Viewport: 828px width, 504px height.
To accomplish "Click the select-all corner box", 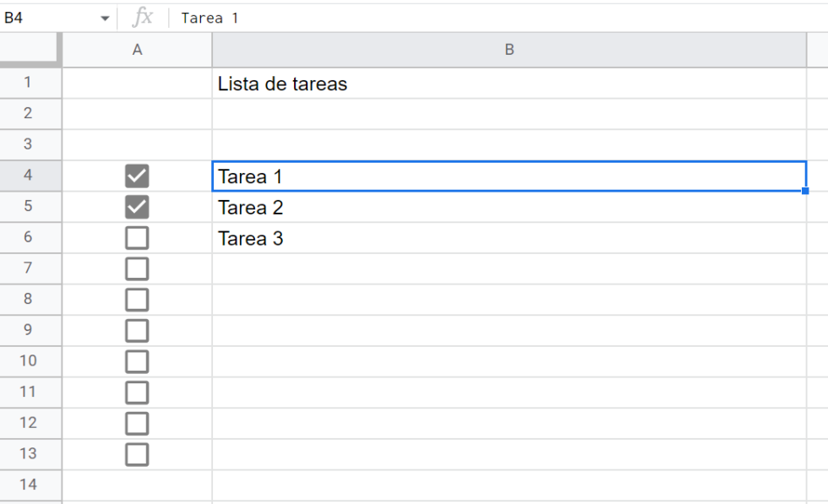I will (30, 50).
